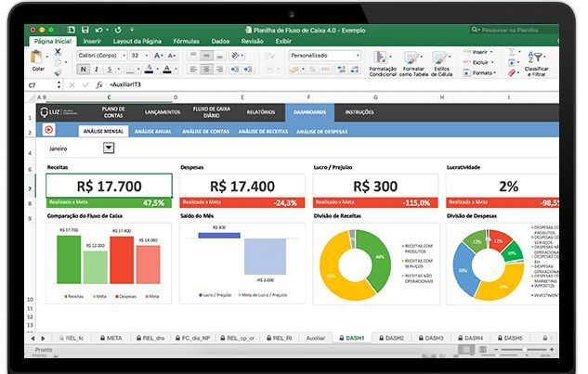Viewport: 588px width, 374px height.
Task: Switch to the Dados ribbon tab
Action: 220,41
